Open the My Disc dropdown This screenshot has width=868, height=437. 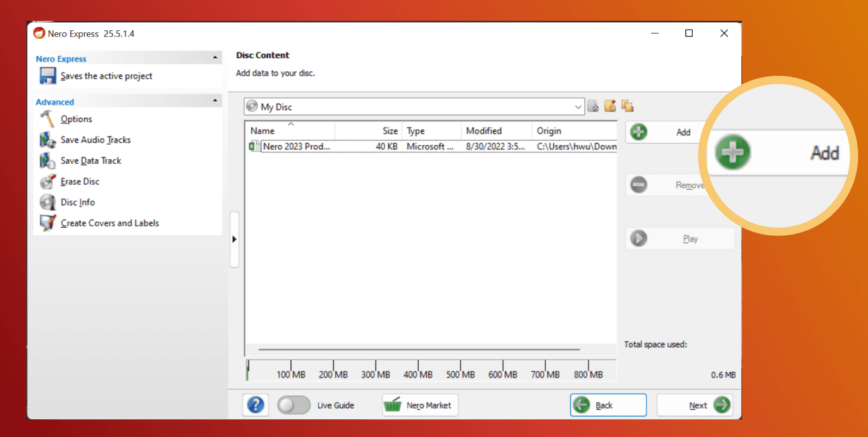tap(578, 107)
